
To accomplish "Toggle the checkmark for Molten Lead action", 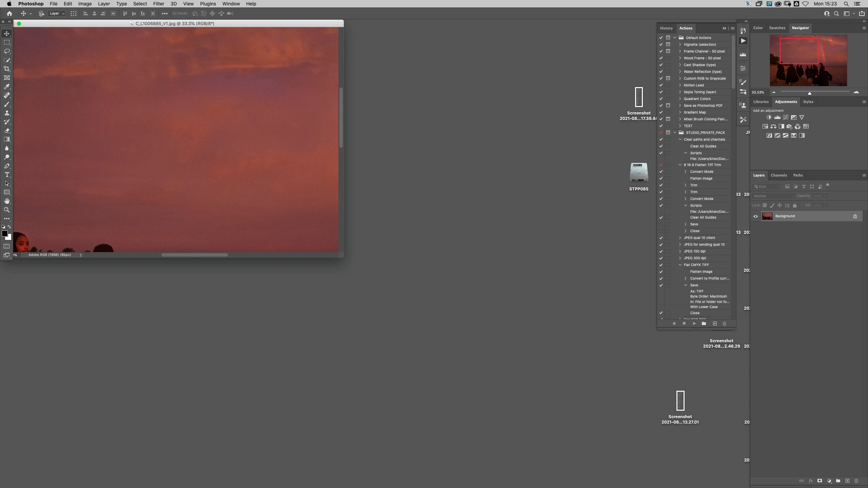I will point(661,85).
